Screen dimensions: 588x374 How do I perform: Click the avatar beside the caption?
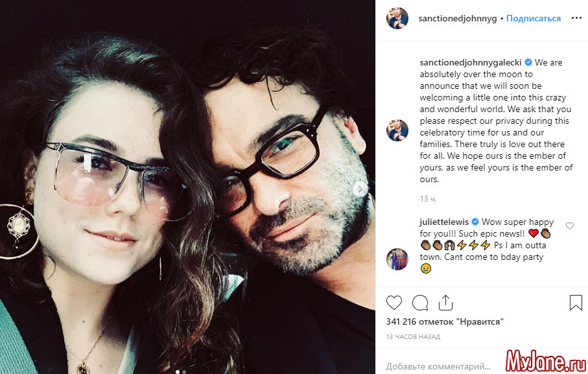[397, 130]
